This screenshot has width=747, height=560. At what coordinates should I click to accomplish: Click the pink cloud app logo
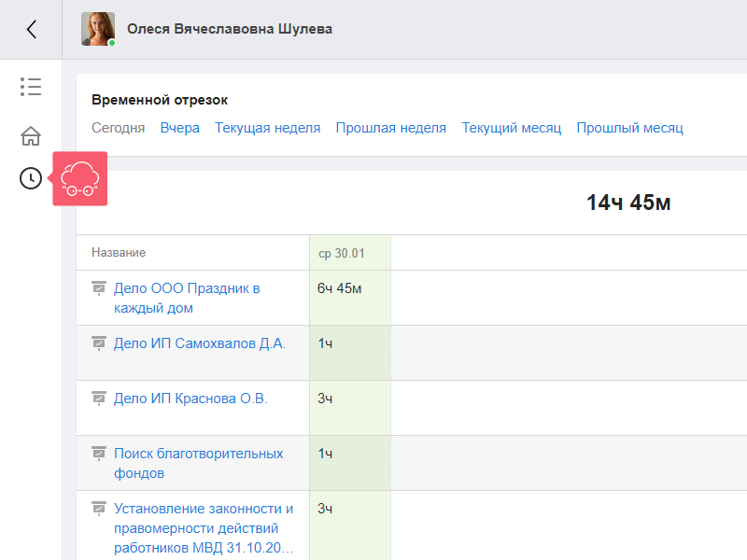click(80, 178)
